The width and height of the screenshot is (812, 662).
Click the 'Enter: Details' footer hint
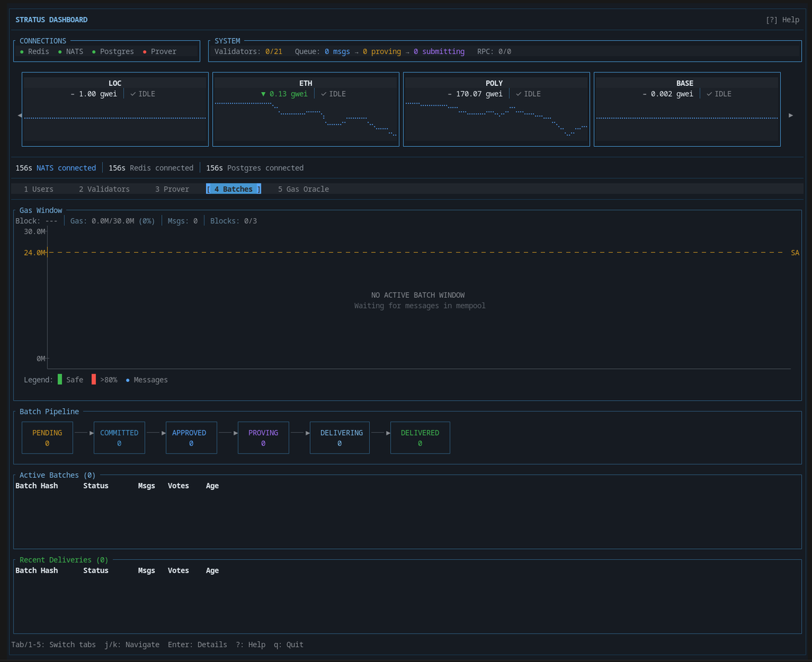point(197,644)
